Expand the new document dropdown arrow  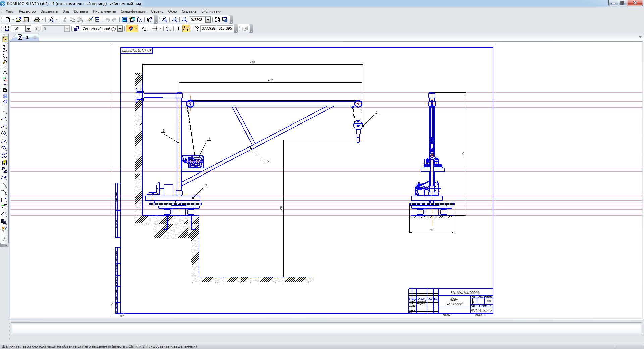[13, 20]
